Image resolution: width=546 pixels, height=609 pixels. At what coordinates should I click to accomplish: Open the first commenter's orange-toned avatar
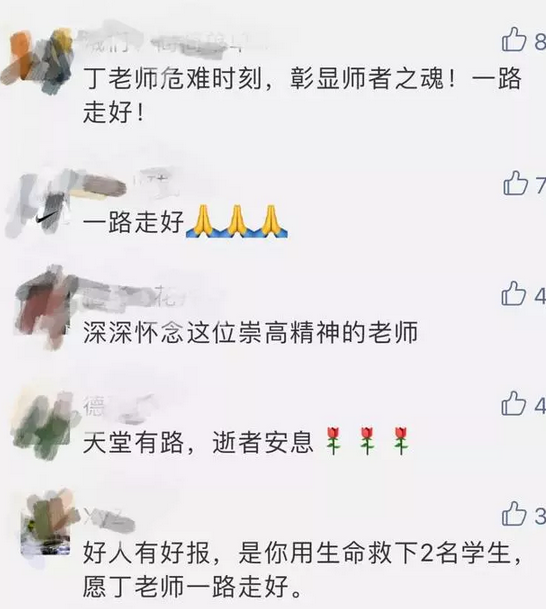38,60
